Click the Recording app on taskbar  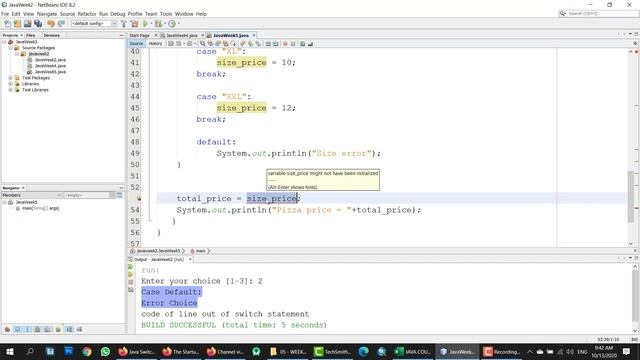[501, 351]
